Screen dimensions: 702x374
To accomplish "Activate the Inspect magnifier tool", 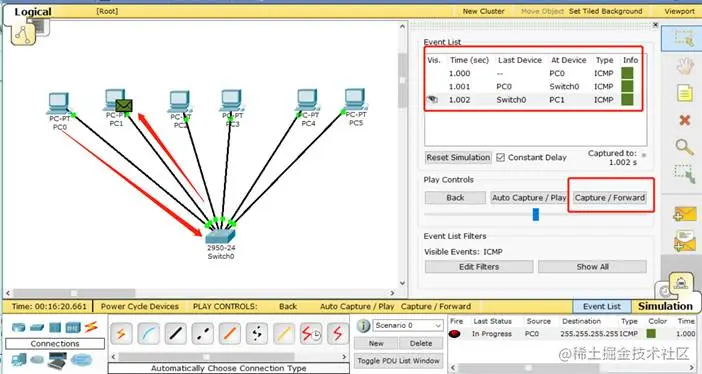I will (685, 147).
